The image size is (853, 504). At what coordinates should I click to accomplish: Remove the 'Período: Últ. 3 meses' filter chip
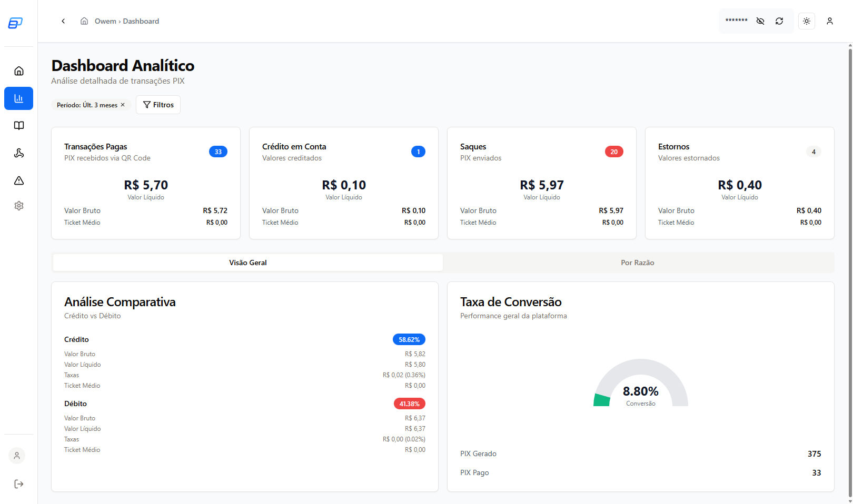click(123, 105)
